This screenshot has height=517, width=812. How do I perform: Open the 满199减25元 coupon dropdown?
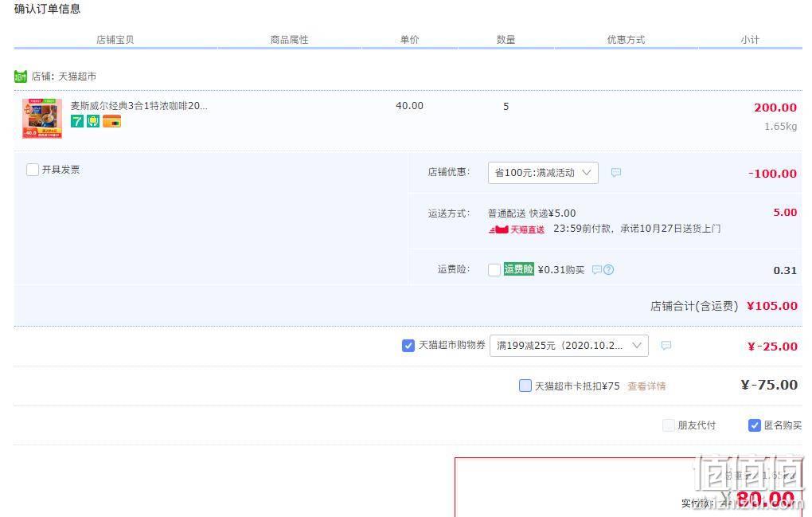[x=569, y=346]
